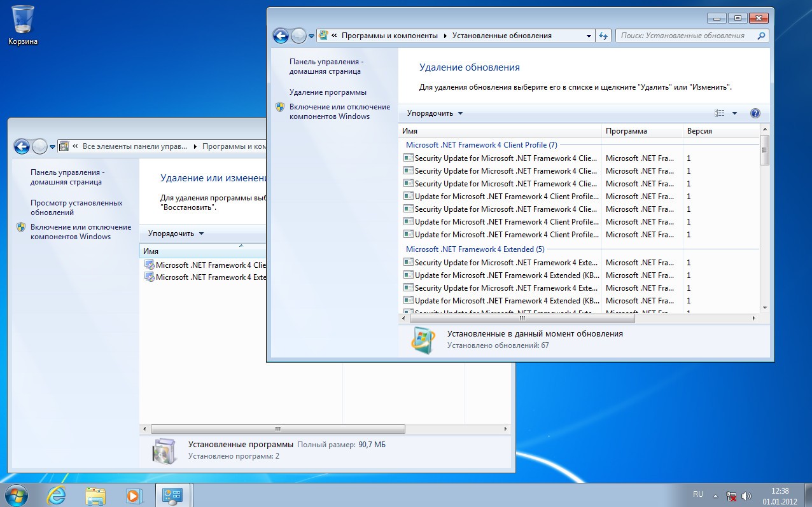Click the 'Установлено программ: 2' status text
The width and height of the screenshot is (812, 507).
click(x=234, y=456)
